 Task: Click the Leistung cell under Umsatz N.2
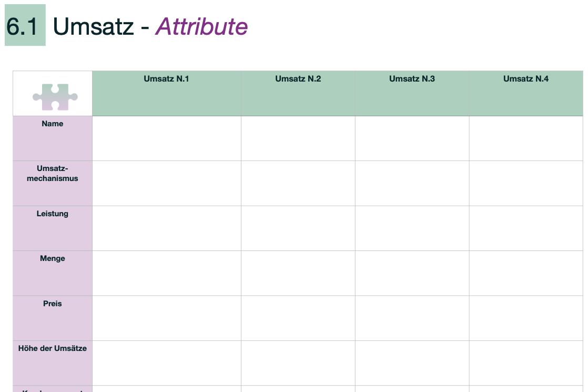(298, 228)
